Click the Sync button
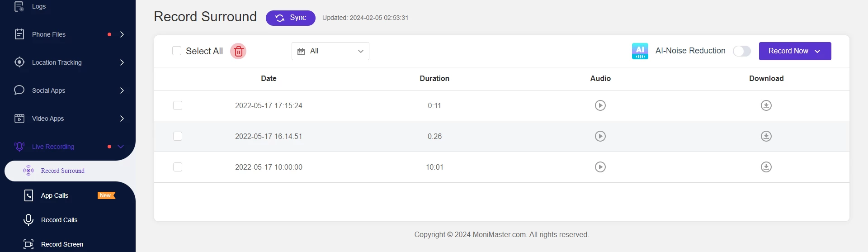Viewport: 868px width, 252px height. tap(290, 18)
